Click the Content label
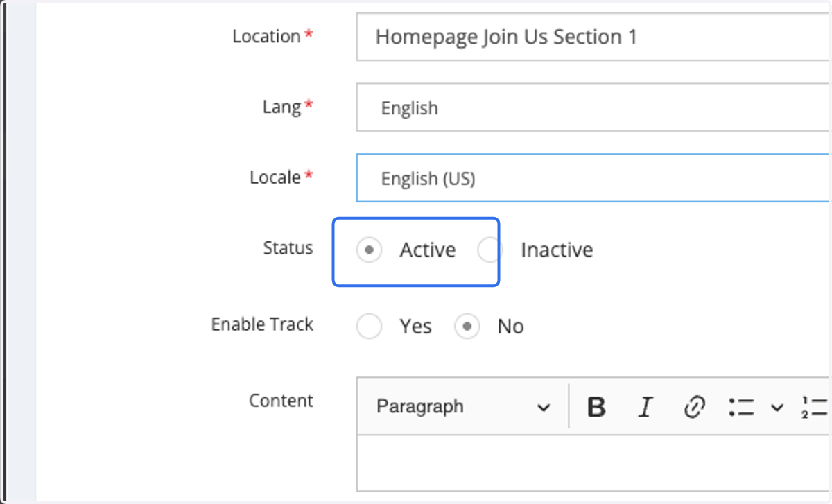 [281, 401]
